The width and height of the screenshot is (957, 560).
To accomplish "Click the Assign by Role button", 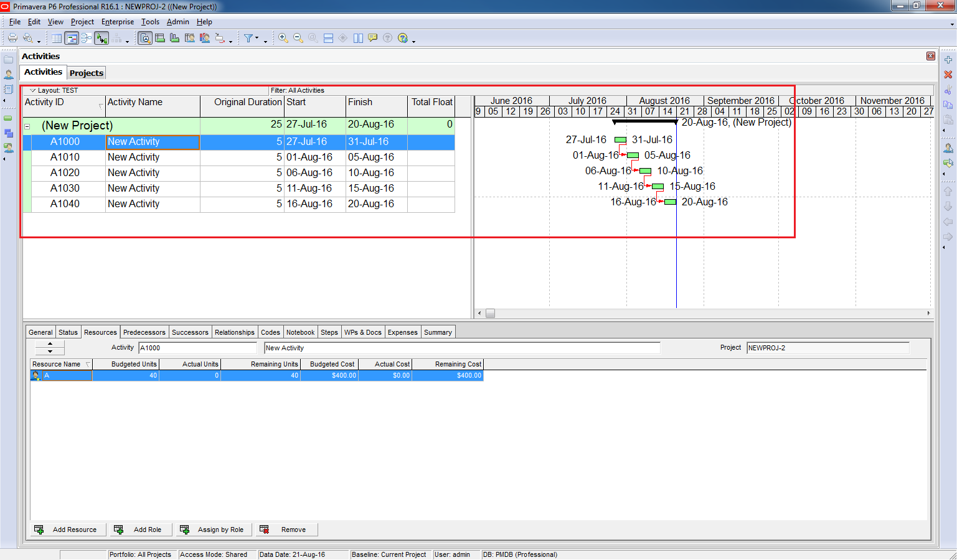I will [x=214, y=530].
